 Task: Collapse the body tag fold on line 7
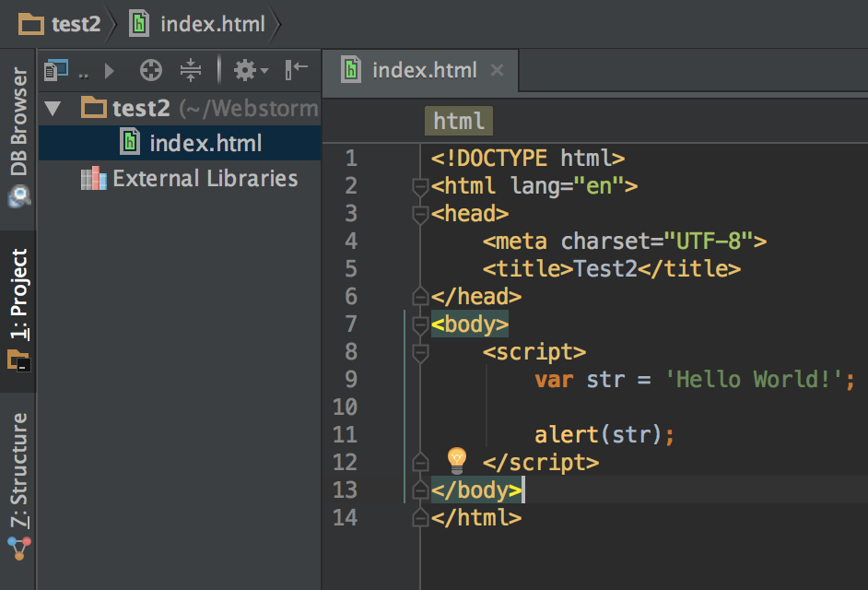(419, 324)
